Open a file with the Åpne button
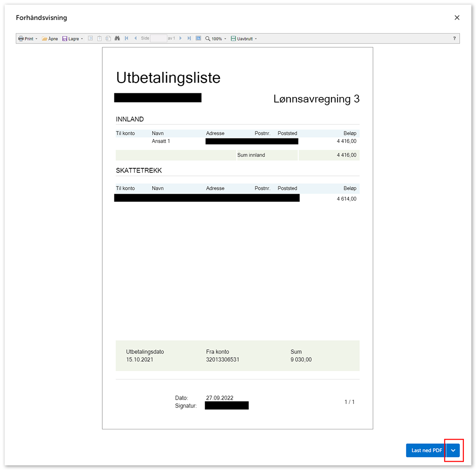476x470 pixels. 50,39
